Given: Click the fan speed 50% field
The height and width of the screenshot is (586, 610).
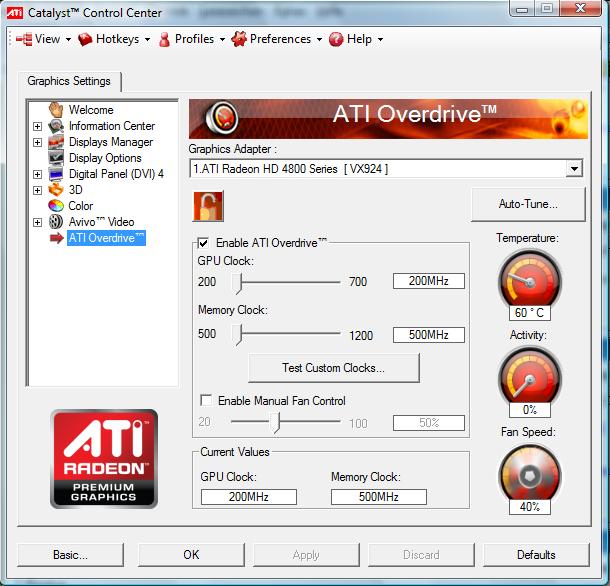Looking at the screenshot, I should point(429,423).
